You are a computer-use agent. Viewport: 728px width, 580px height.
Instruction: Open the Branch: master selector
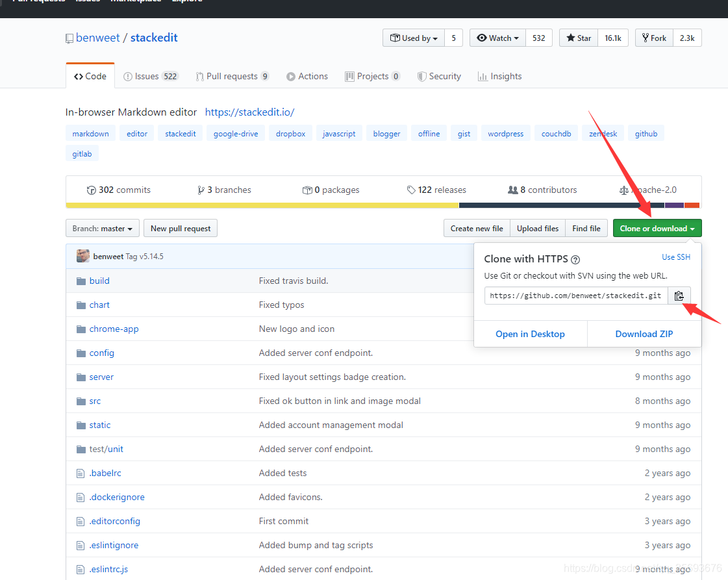[102, 229]
